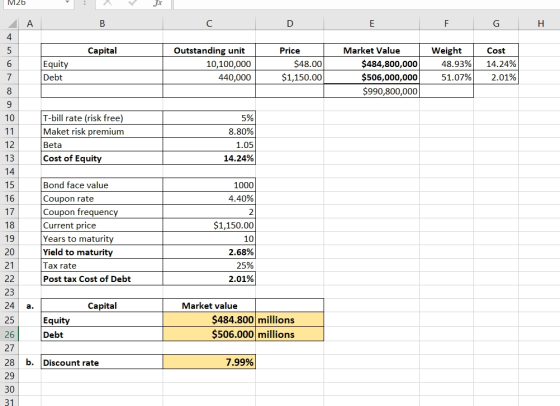Select the highlighted $506.000 debt cell
The height and width of the screenshot is (406, 560).
pyautogui.click(x=209, y=334)
